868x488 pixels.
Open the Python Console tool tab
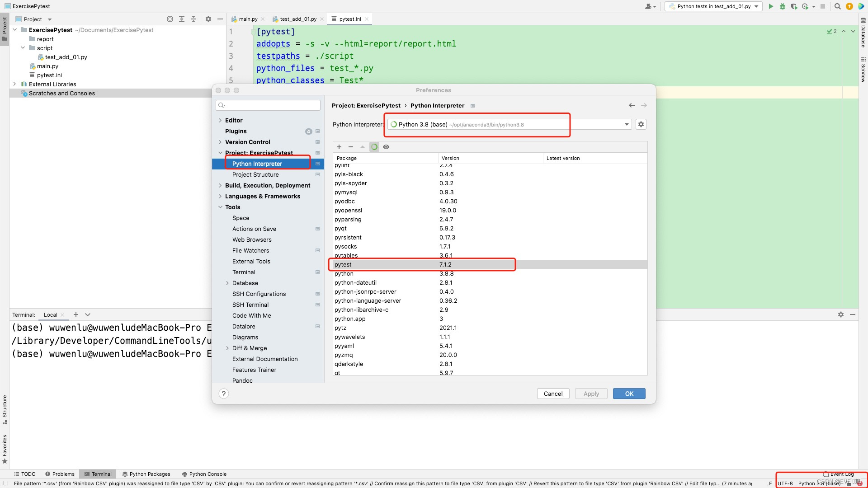[x=204, y=474]
